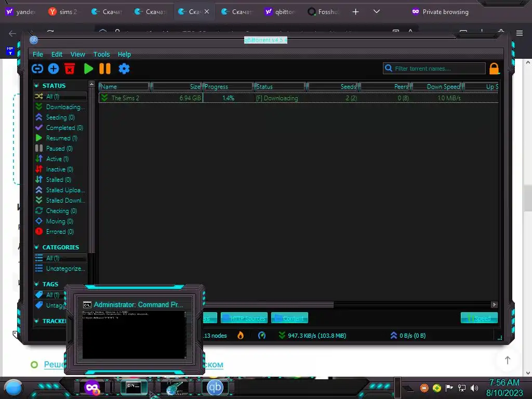Sort by the Name column header
532x399 pixels.
pyautogui.click(x=124, y=87)
